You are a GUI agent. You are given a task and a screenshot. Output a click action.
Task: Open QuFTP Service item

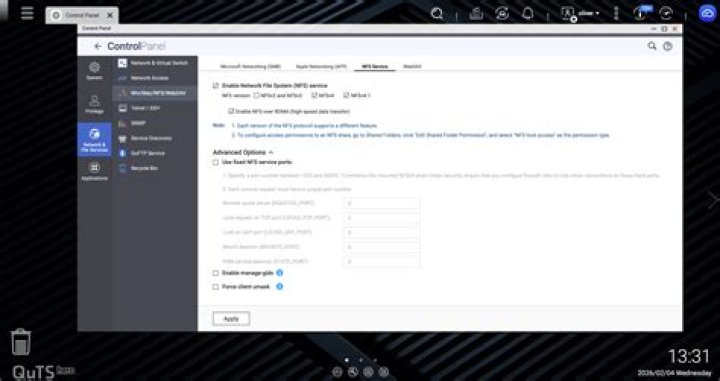154,153
